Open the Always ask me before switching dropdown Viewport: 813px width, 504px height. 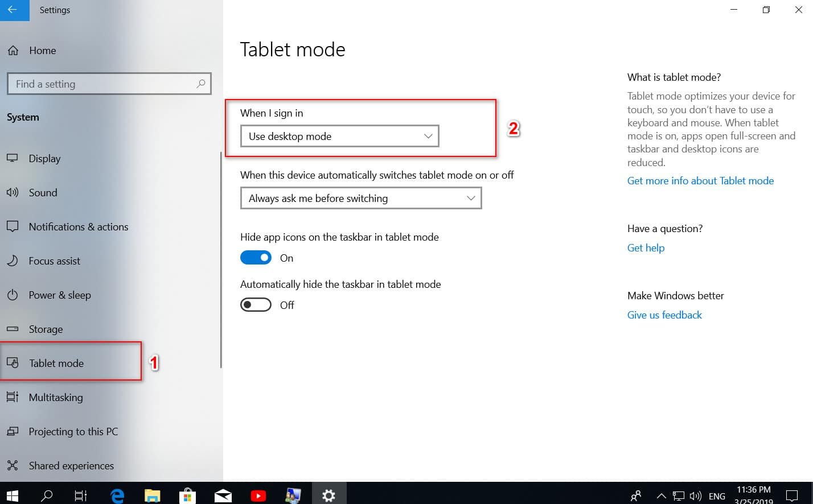tap(360, 199)
